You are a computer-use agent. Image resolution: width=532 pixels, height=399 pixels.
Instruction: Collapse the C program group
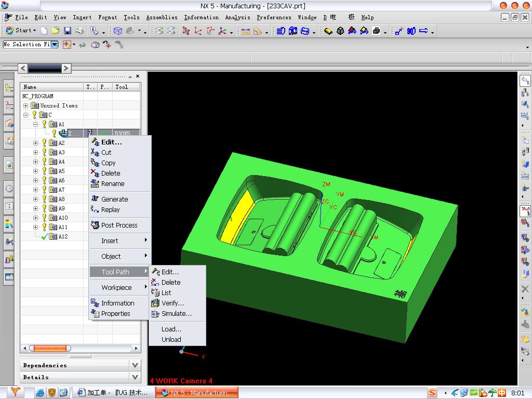click(26, 115)
